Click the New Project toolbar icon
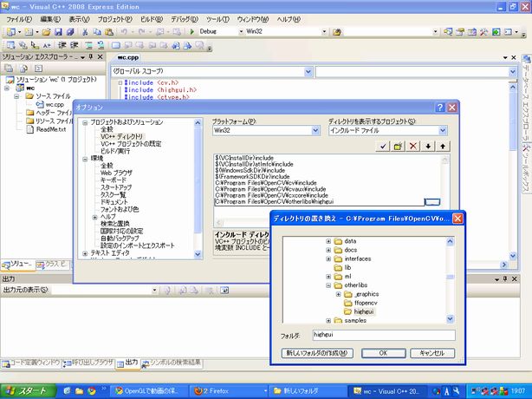The image size is (532, 399). (x=11, y=32)
